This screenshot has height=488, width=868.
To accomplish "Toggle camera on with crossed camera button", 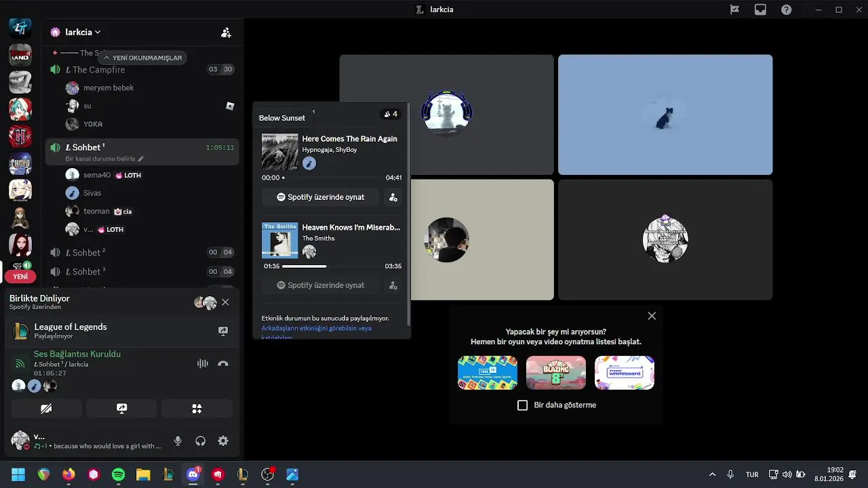I will click(x=47, y=409).
